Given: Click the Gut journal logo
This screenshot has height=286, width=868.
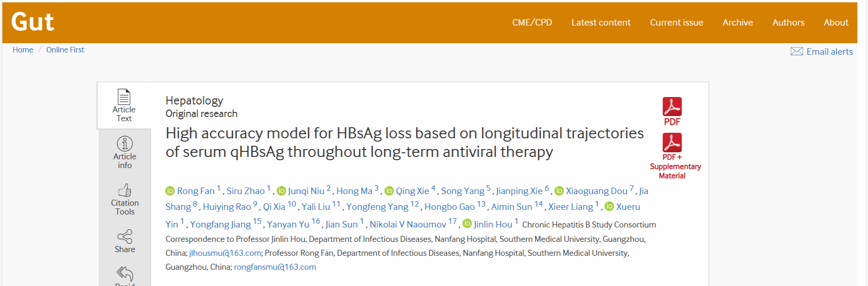Looking at the screenshot, I should (33, 22).
